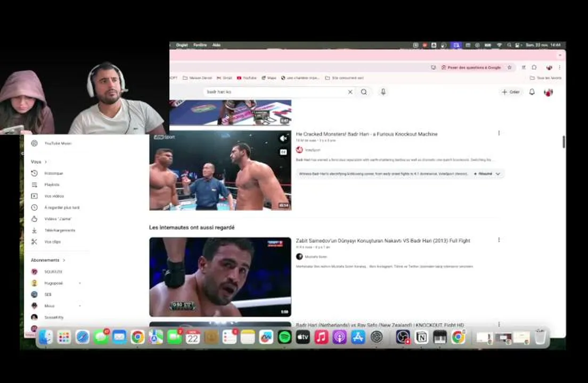Open the Hugoposé subscription channel
This screenshot has height=383, width=588.
(53, 284)
